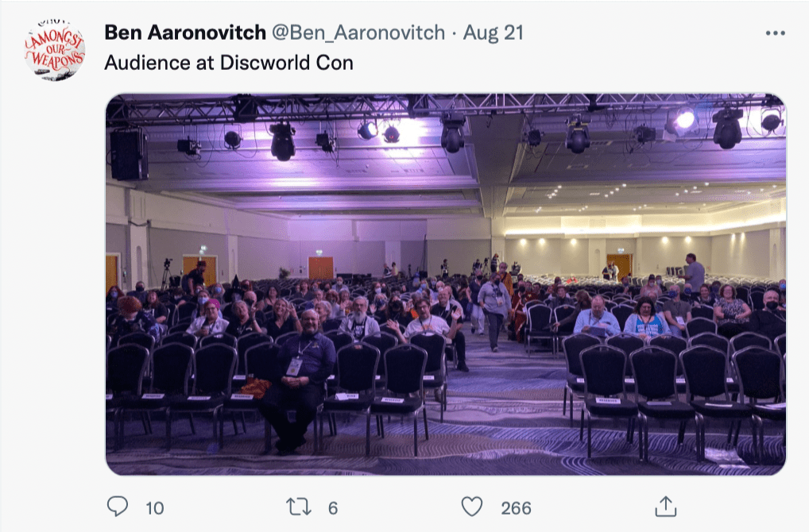
Task: Click the like count showing 266
Action: pos(516,508)
